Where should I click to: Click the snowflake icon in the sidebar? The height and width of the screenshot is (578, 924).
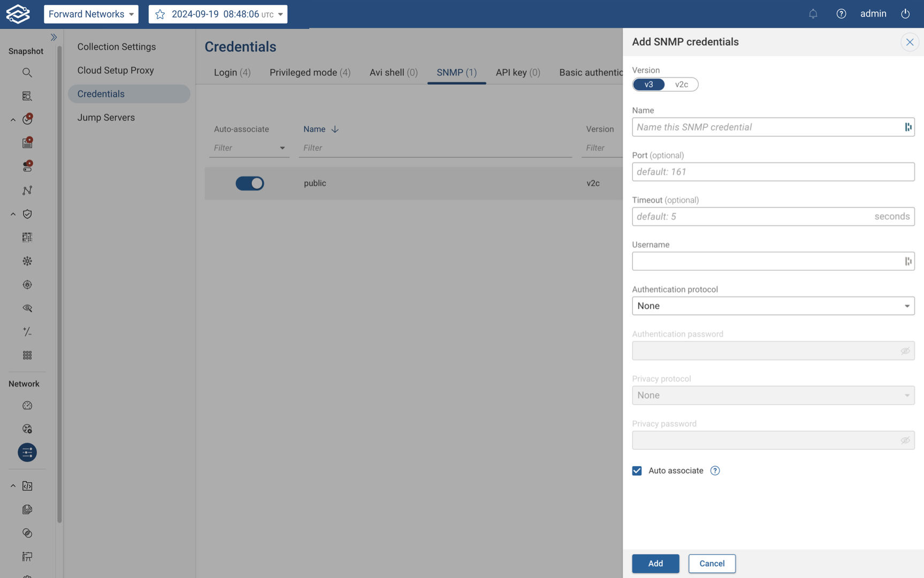(27, 261)
